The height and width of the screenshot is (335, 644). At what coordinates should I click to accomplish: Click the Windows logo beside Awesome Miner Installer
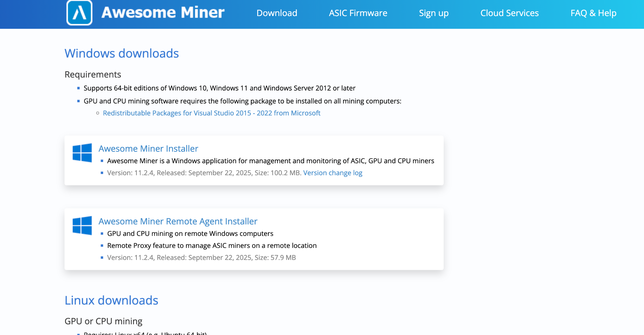[x=82, y=153]
